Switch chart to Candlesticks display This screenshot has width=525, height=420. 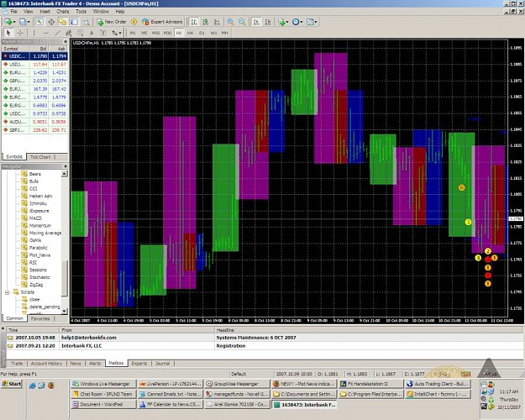206,22
